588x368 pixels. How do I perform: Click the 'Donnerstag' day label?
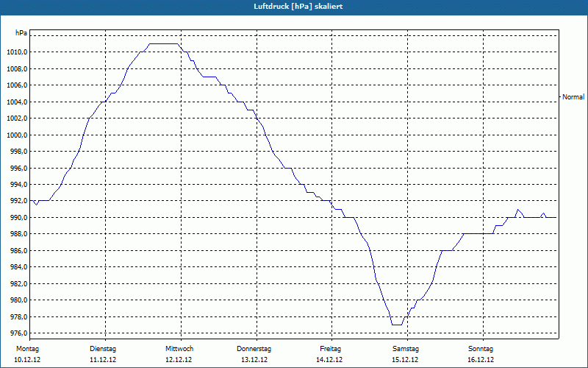[254, 349]
